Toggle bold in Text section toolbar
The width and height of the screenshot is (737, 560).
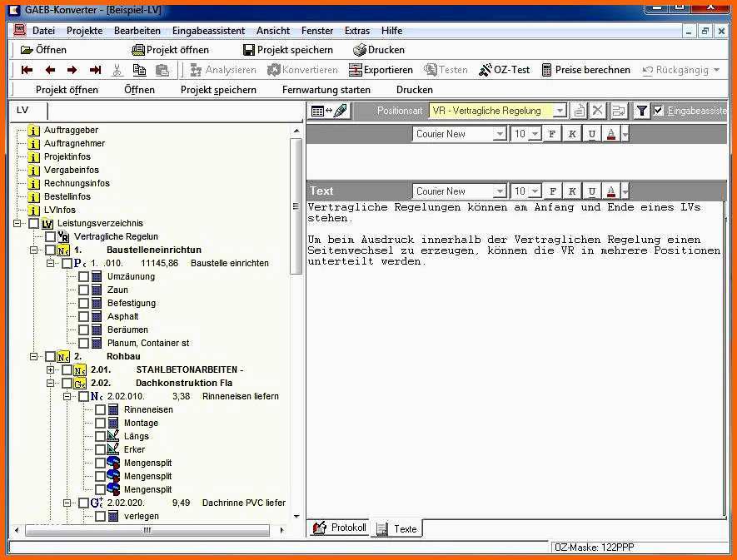pyautogui.click(x=553, y=191)
